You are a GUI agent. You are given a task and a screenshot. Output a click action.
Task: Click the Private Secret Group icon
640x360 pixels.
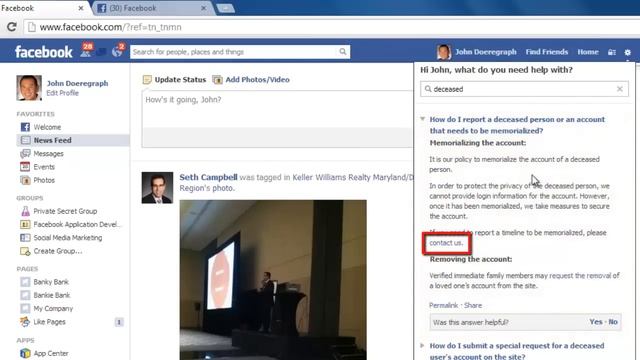coord(25,211)
